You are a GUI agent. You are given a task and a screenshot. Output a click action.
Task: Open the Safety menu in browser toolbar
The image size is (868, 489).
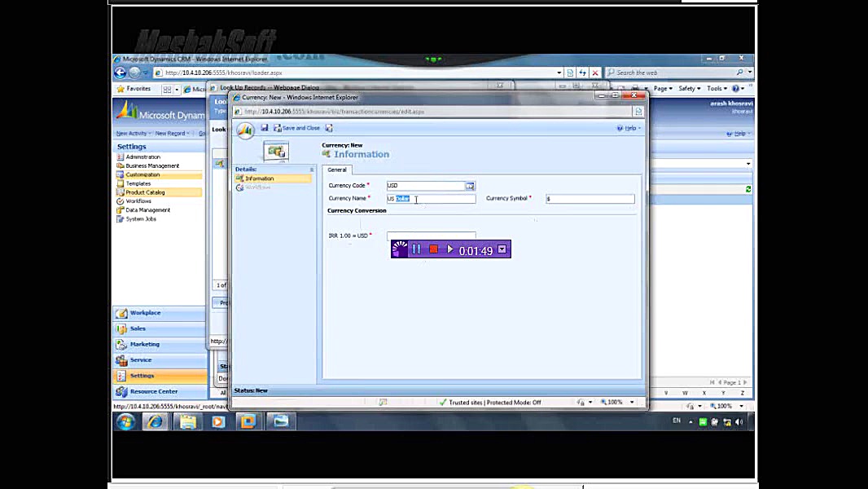689,89
